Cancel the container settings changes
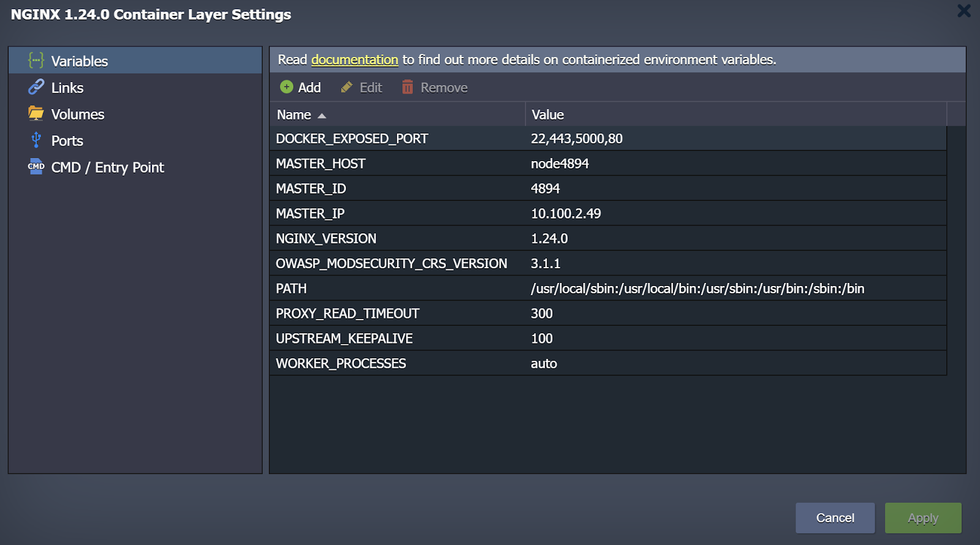This screenshot has height=545, width=980. [835, 518]
